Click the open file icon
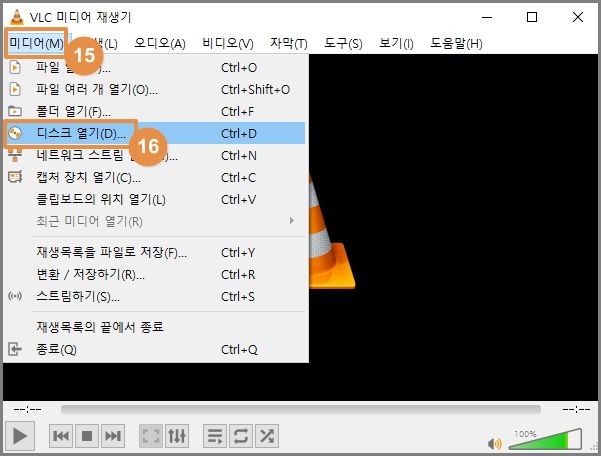 [x=15, y=67]
